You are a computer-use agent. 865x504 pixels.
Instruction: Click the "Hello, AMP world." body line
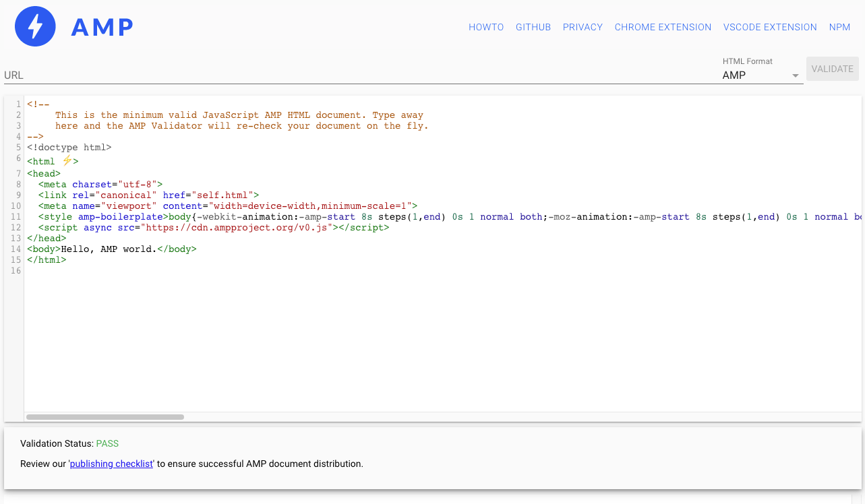tap(112, 249)
